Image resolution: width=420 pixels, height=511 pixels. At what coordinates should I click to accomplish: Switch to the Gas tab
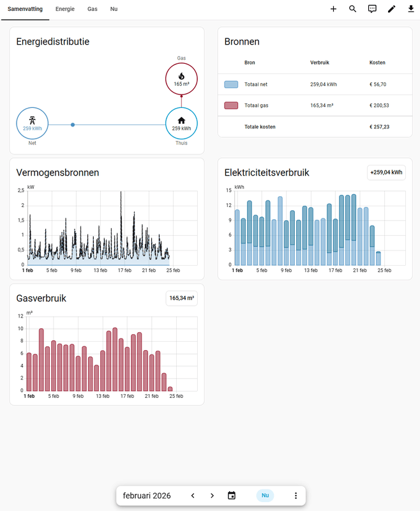click(x=93, y=9)
